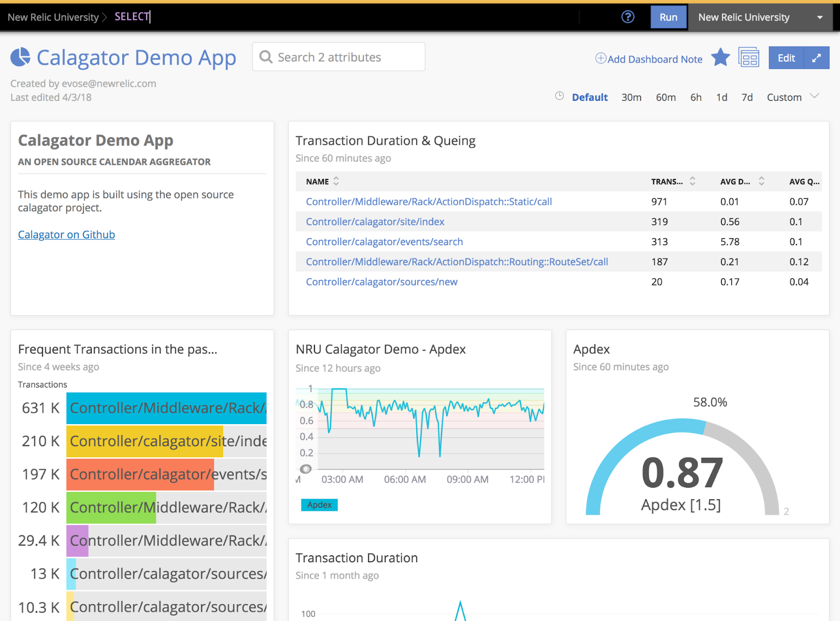Image resolution: width=840 pixels, height=621 pixels.
Task: Click the Frequent Transactions widget title
Action: click(x=118, y=349)
